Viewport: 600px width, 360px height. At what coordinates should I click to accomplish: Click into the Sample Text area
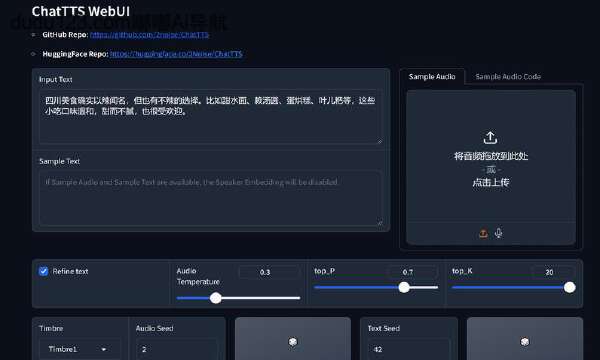210,198
